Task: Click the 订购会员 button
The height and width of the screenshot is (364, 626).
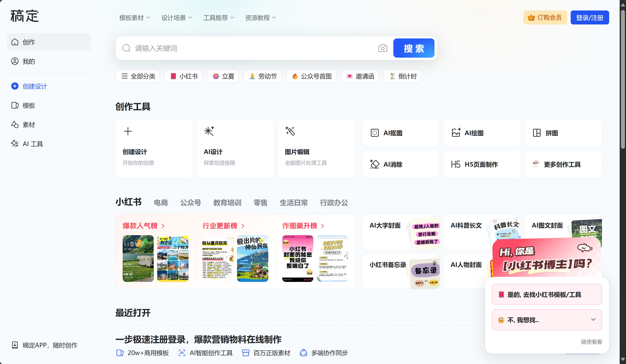Action: (545, 17)
